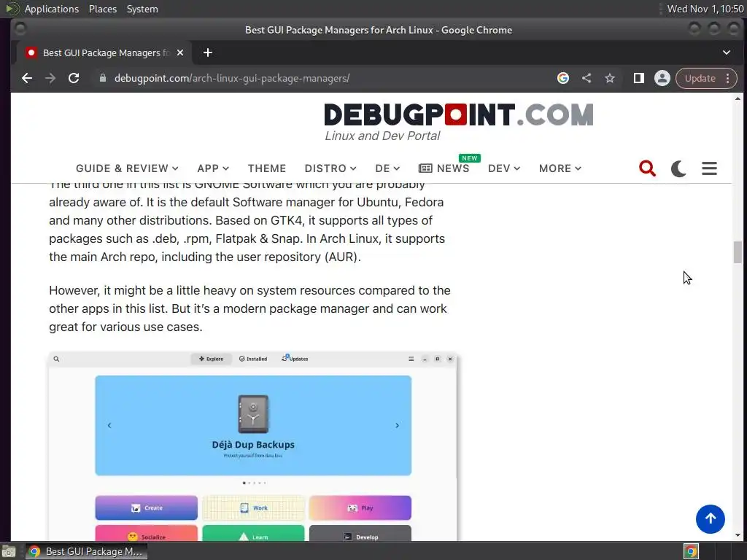This screenshot has width=747, height=560.
Task: Open the Places menu
Action: click(102, 9)
